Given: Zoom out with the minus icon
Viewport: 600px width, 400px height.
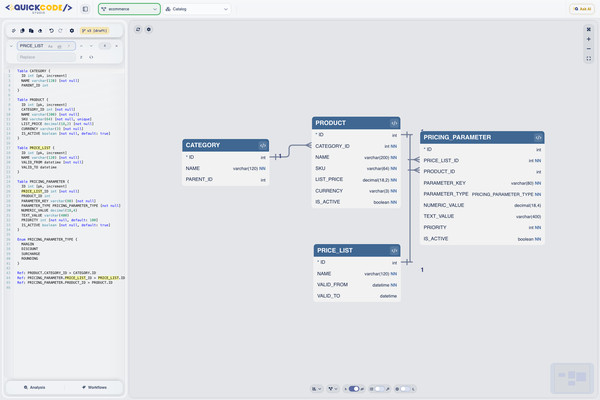Looking at the screenshot, I should point(589,49).
